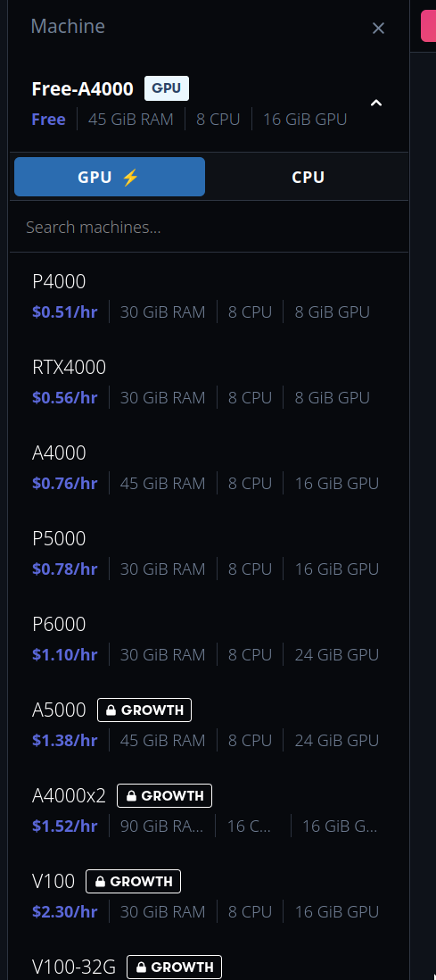Click the GROWTH lock badge beside V100
This screenshot has width=436, height=980.
coord(133,881)
